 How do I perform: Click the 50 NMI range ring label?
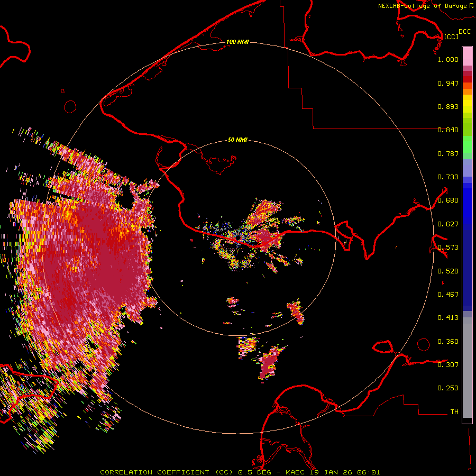coord(237,140)
